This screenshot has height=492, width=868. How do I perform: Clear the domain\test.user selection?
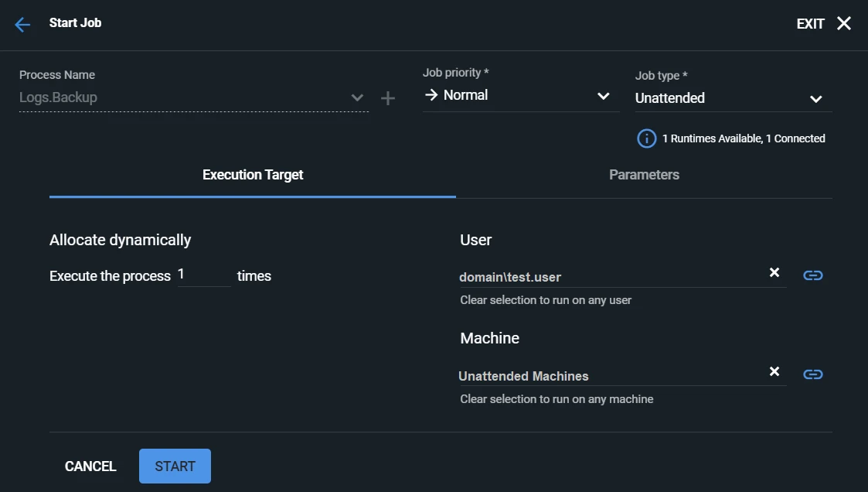(x=774, y=272)
